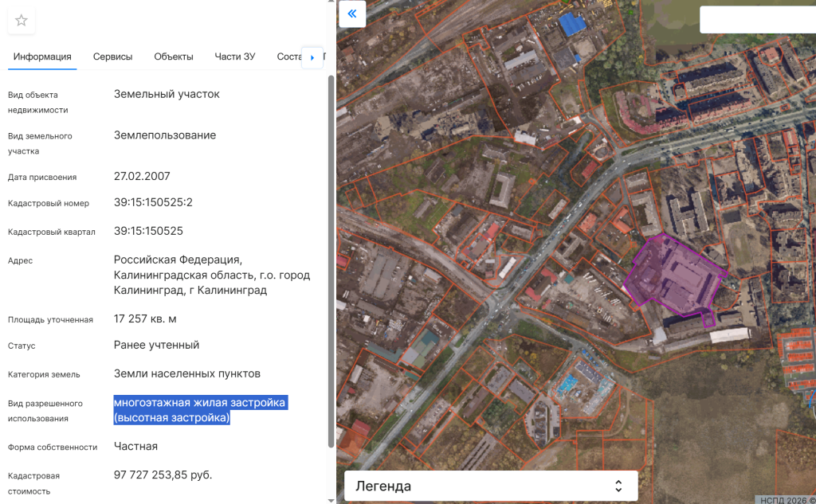Click the НСПД 2026 copyright label

pyautogui.click(x=784, y=499)
